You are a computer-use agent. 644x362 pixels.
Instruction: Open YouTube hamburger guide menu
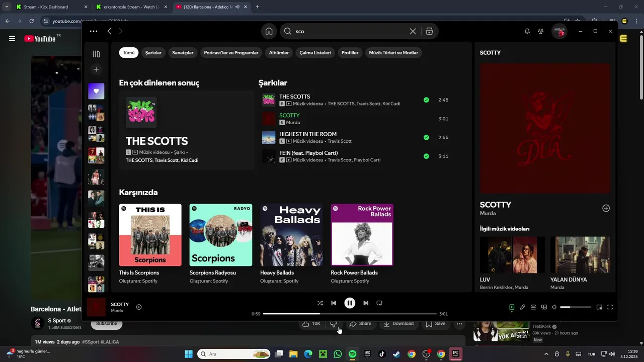[12, 39]
